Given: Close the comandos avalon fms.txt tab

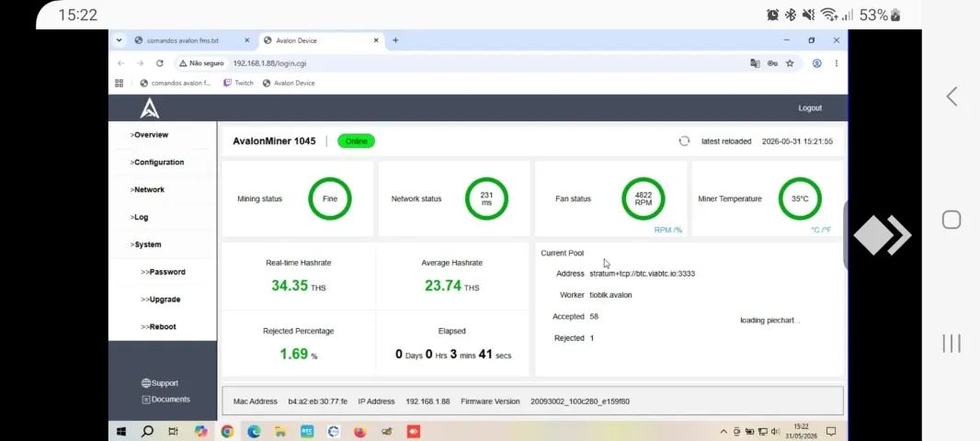Looking at the screenshot, I should (x=246, y=40).
